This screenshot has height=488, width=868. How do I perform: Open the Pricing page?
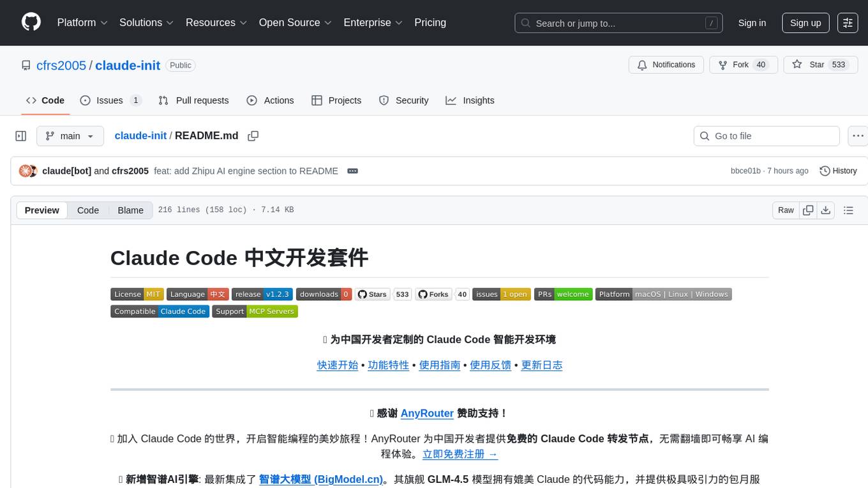pyautogui.click(x=430, y=22)
